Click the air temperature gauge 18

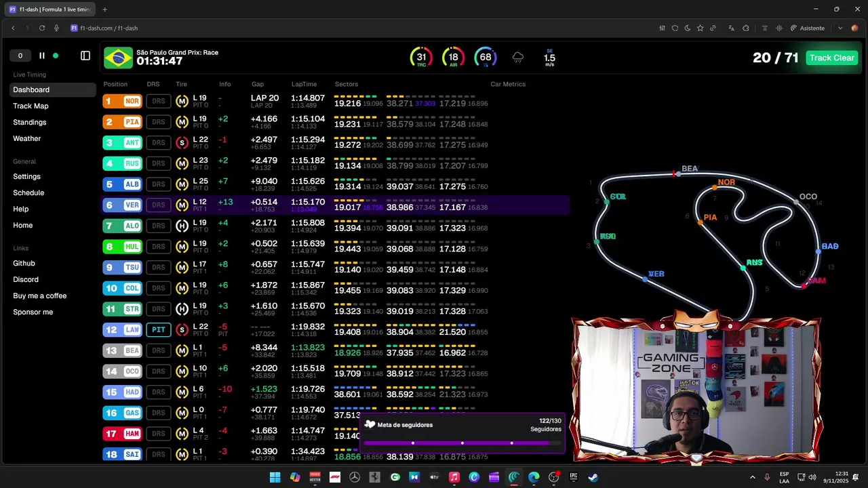tap(453, 58)
